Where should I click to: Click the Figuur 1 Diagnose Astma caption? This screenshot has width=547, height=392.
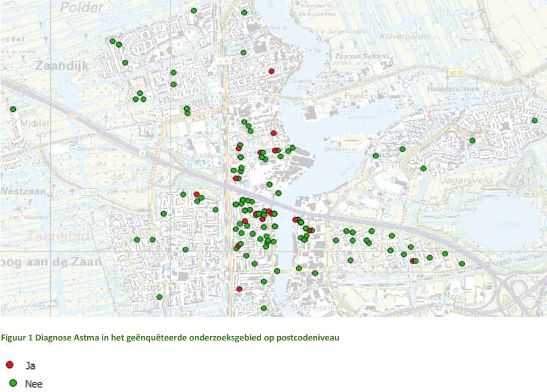tap(170, 338)
